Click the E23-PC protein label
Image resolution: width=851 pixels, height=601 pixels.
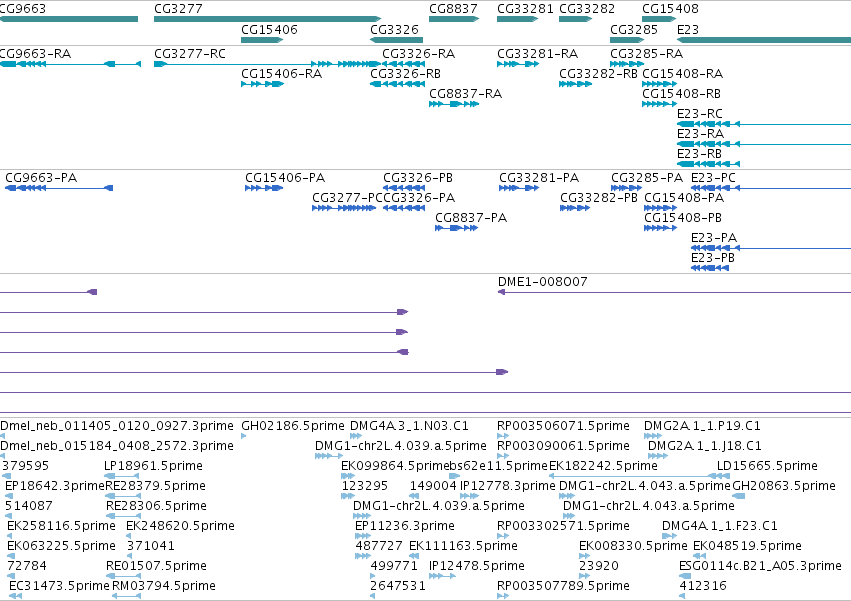point(714,178)
